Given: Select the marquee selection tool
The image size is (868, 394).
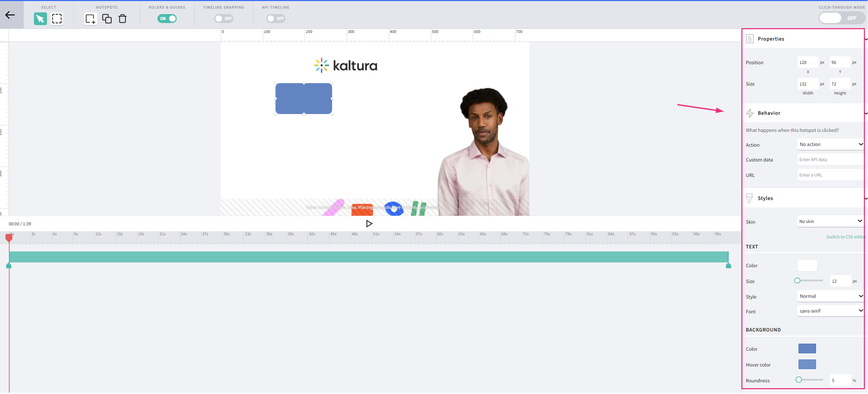Looking at the screenshot, I should [x=57, y=19].
